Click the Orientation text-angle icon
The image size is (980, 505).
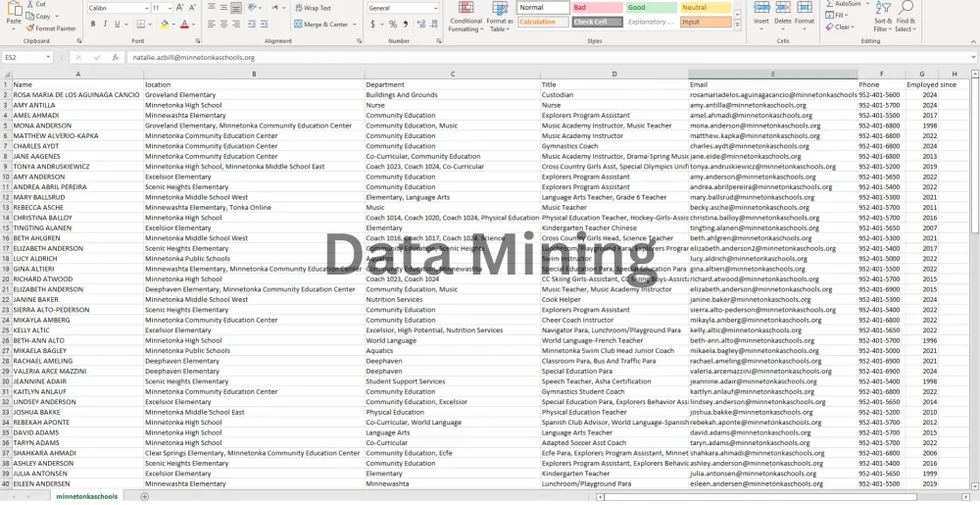tap(252, 8)
